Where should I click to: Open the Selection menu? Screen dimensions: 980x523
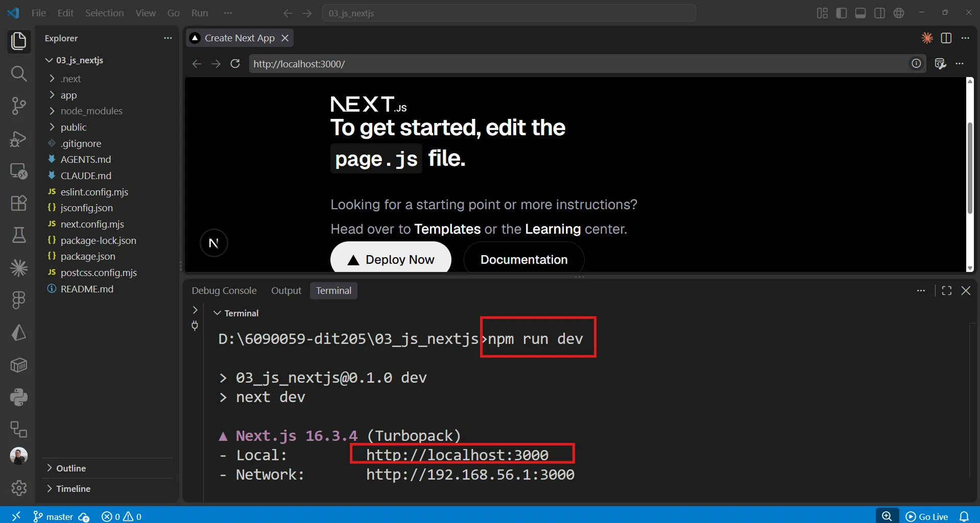click(x=104, y=13)
